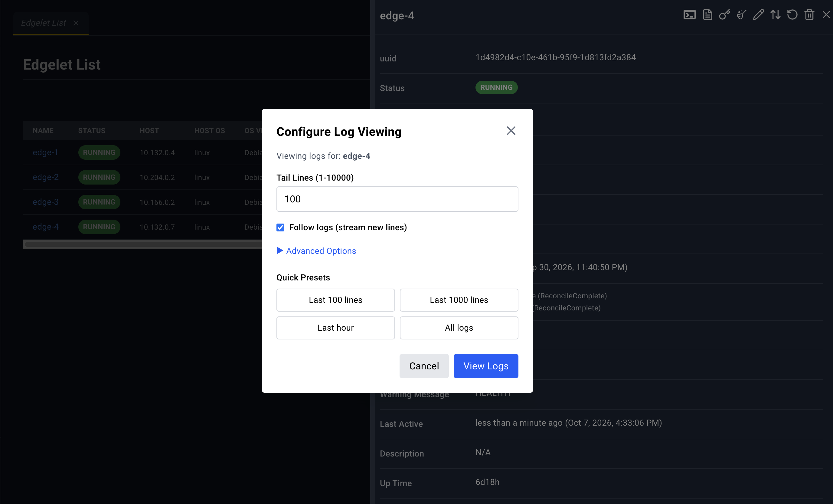Click the Up Time value 6d18h
Viewport: 833px width, 504px height.
487,482
